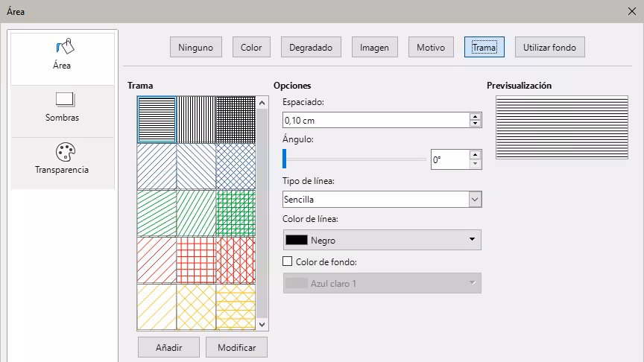644x362 pixels.
Task: Increase the Espaciado value
Action: coord(476,116)
